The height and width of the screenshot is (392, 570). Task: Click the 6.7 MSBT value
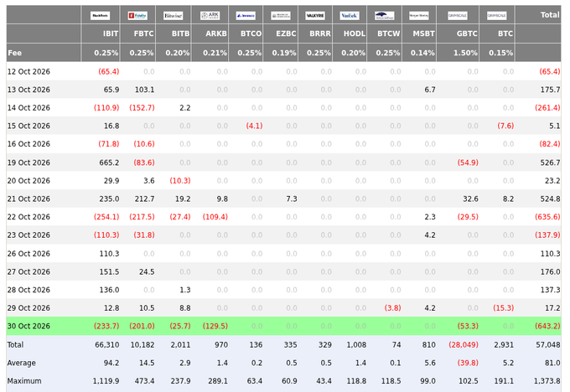coord(430,90)
